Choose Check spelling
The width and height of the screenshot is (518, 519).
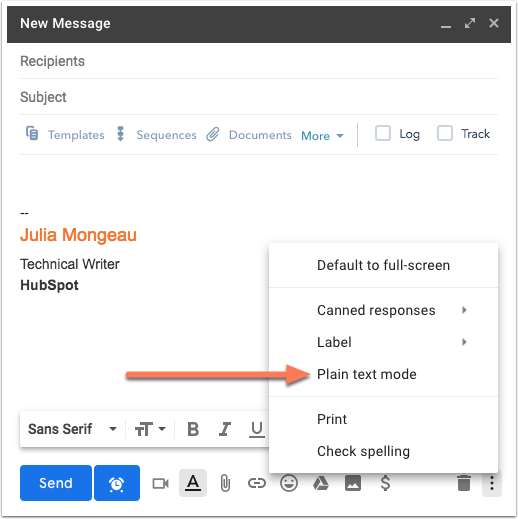click(x=383, y=451)
